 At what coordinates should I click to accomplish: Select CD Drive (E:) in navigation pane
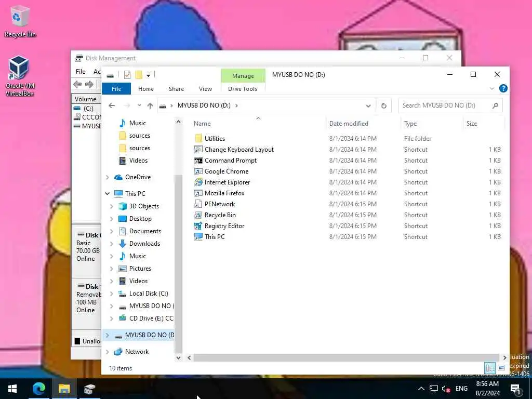147,318
